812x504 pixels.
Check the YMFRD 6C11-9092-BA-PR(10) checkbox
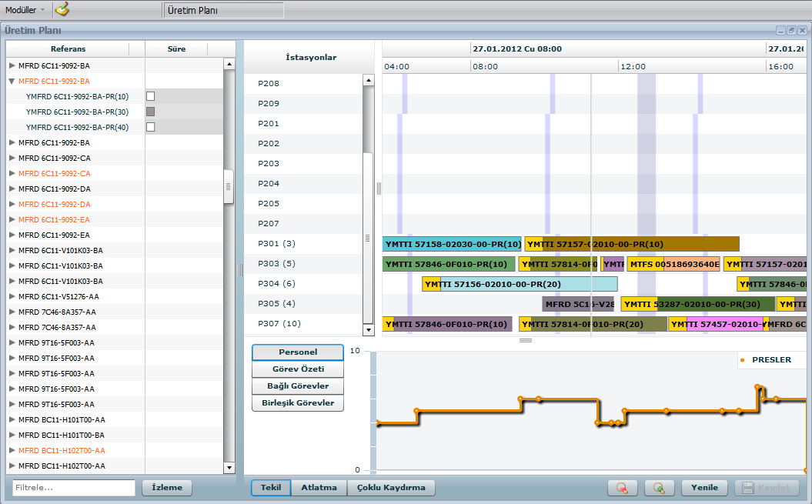pyautogui.click(x=151, y=96)
